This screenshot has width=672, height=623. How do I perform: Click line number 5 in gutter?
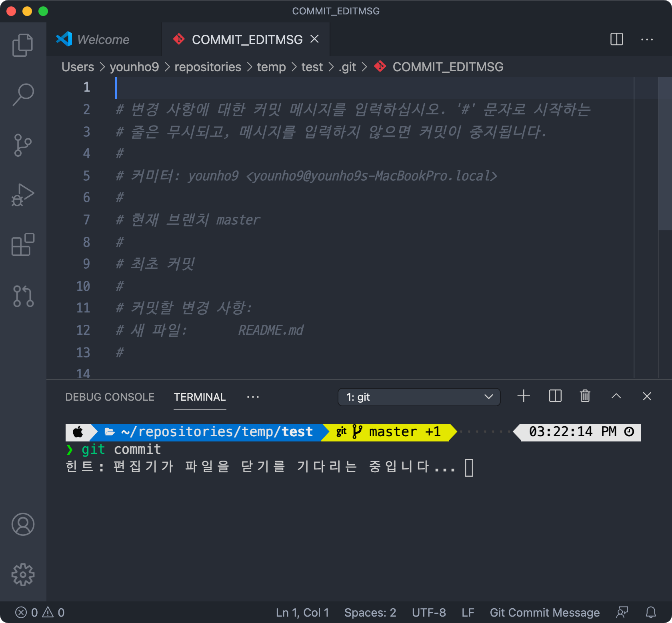coord(86,176)
